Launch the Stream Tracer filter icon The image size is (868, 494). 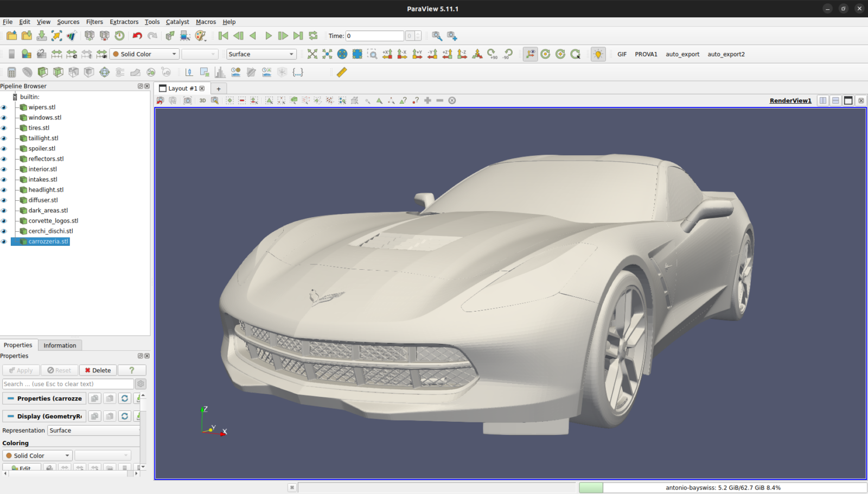click(x=120, y=72)
